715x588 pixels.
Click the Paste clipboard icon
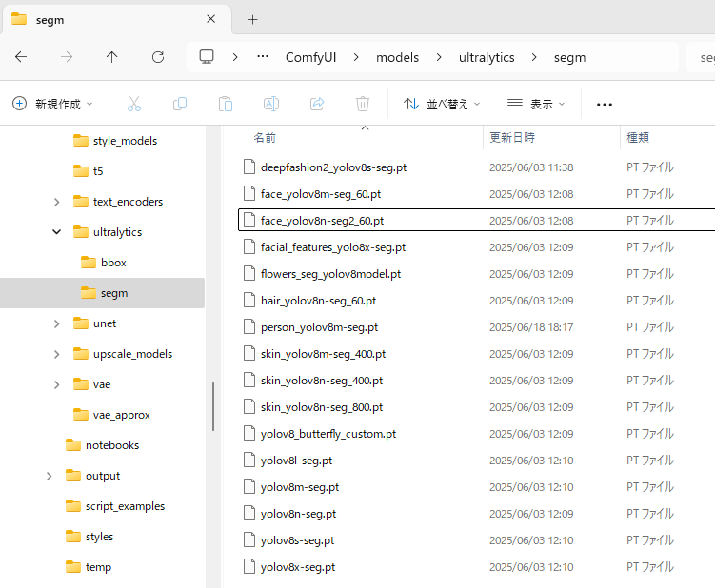[226, 104]
